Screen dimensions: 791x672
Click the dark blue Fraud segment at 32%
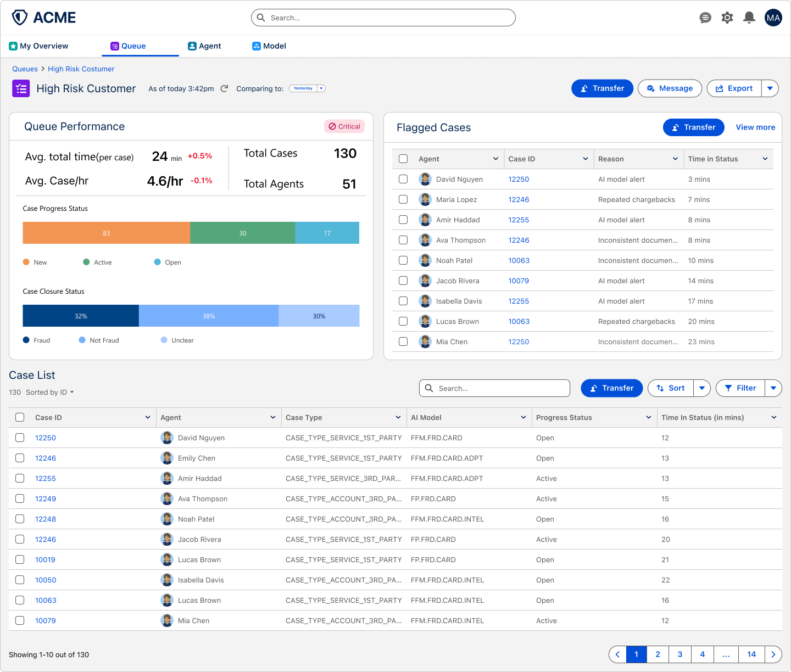point(81,316)
